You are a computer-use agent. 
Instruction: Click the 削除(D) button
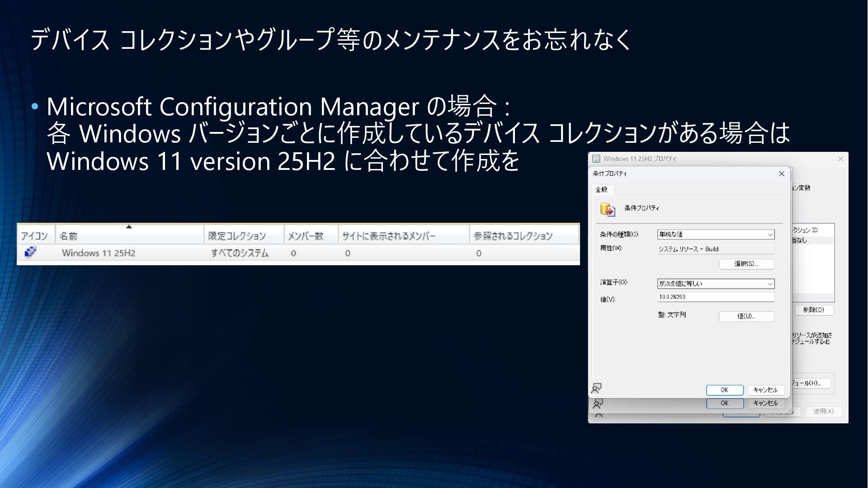coord(814,310)
